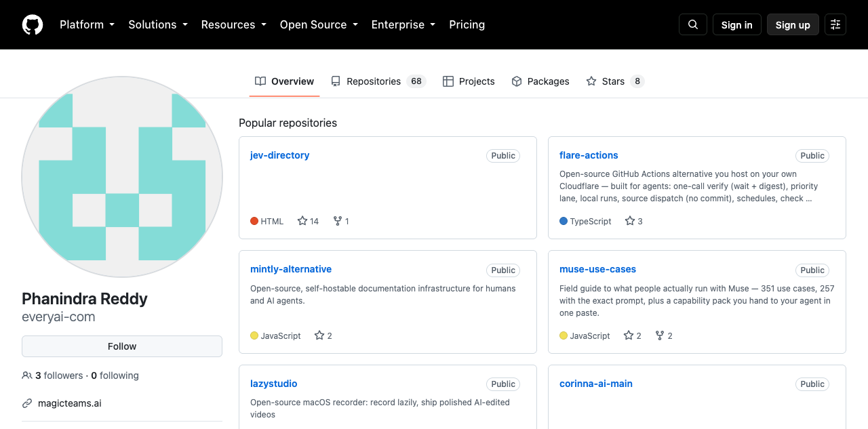Viewport: 868px width, 429px height.
Task: Click the flare-actions description text
Action: [689, 186]
